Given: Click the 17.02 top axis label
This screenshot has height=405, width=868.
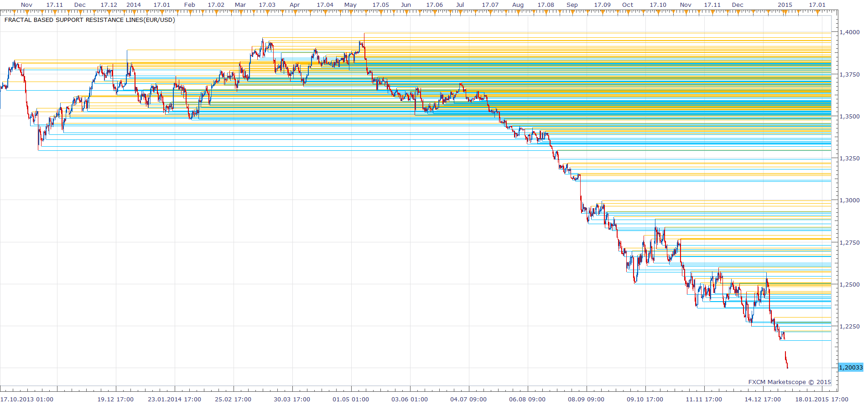Looking at the screenshot, I should tap(216, 5).
